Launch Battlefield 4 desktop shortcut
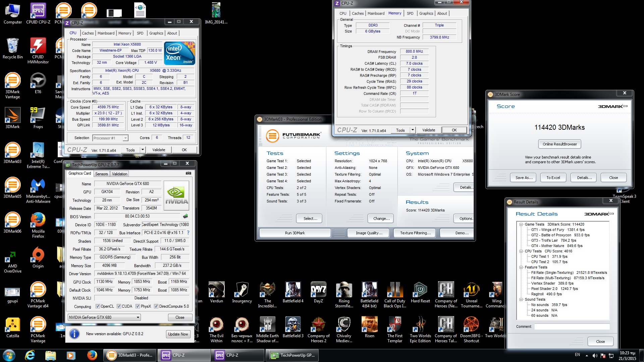The width and height of the screenshot is (644, 362). [293, 293]
